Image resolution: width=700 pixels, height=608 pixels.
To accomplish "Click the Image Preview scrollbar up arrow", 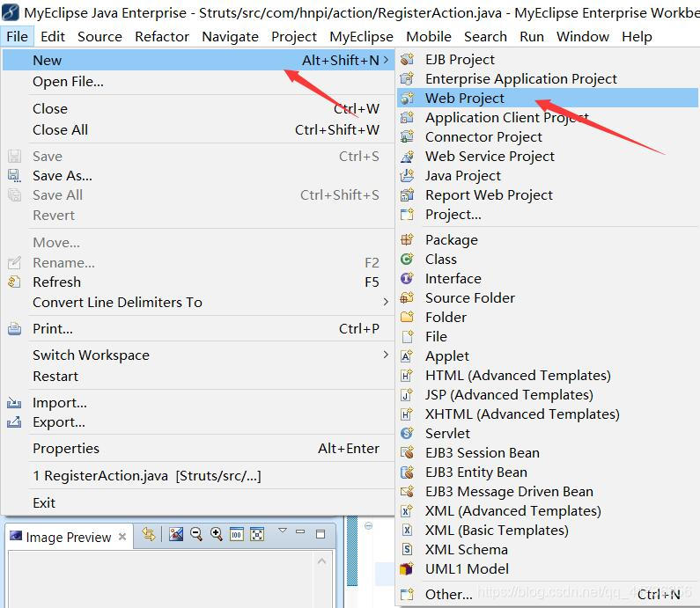I will pyautogui.click(x=322, y=561).
